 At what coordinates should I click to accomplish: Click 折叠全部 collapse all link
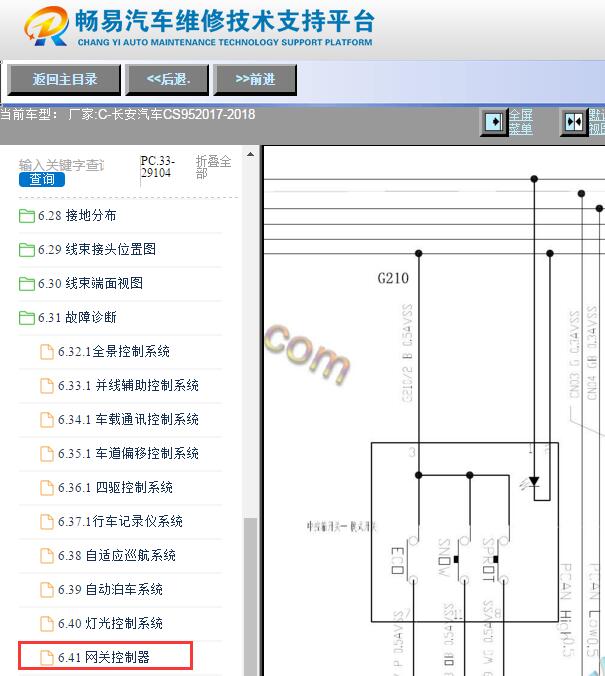[x=212, y=166]
